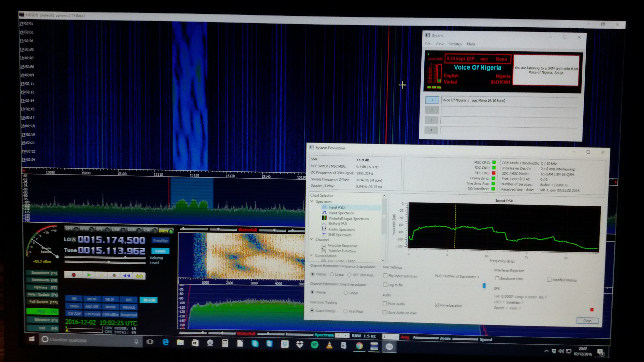Open Help menu in Dream window
Image resolution: width=644 pixels, height=362 pixels.
[471, 44]
